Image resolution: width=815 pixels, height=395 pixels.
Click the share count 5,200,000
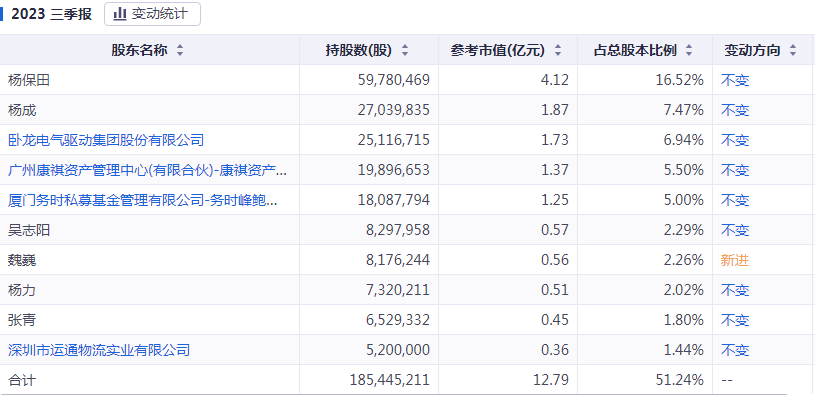point(397,350)
